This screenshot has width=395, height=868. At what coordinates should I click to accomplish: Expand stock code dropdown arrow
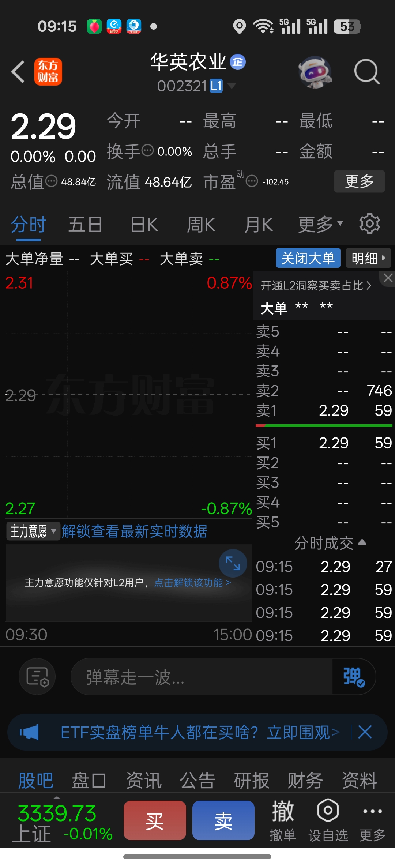click(232, 86)
